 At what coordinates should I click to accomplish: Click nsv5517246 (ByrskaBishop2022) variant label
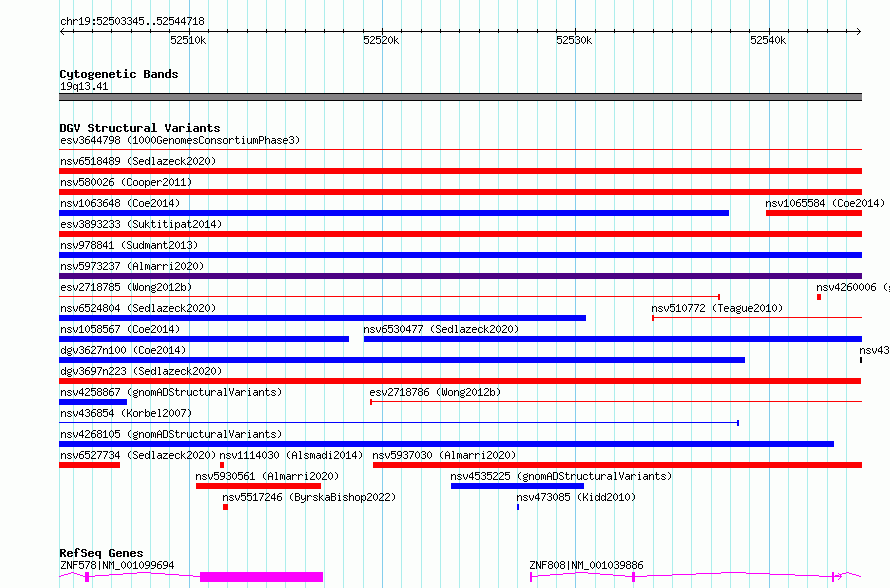[x=309, y=497]
